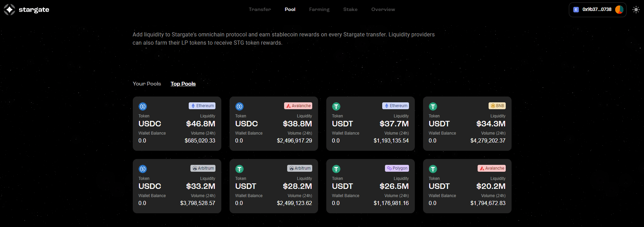Click the $20.2M liquidity value
The height and width of the screenshot is (227, 644).
491,186
